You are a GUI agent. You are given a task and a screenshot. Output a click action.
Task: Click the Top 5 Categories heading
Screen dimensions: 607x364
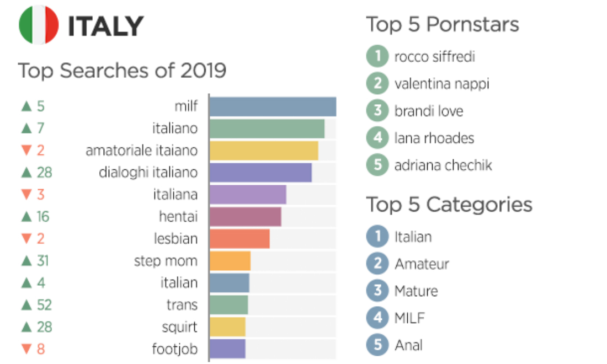(x=449, y=205)
